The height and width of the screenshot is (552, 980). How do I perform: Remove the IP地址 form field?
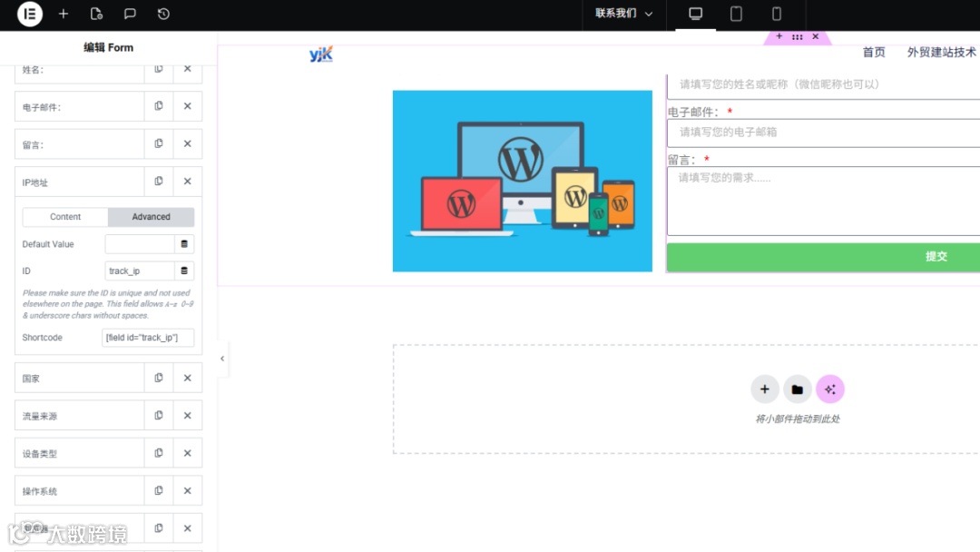(188, 182)
